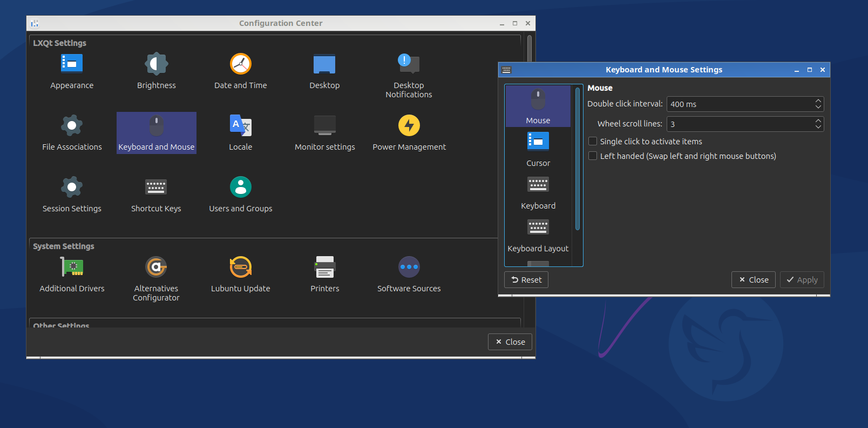Click the Apply button
868x428 pixels.
point(802,280)
